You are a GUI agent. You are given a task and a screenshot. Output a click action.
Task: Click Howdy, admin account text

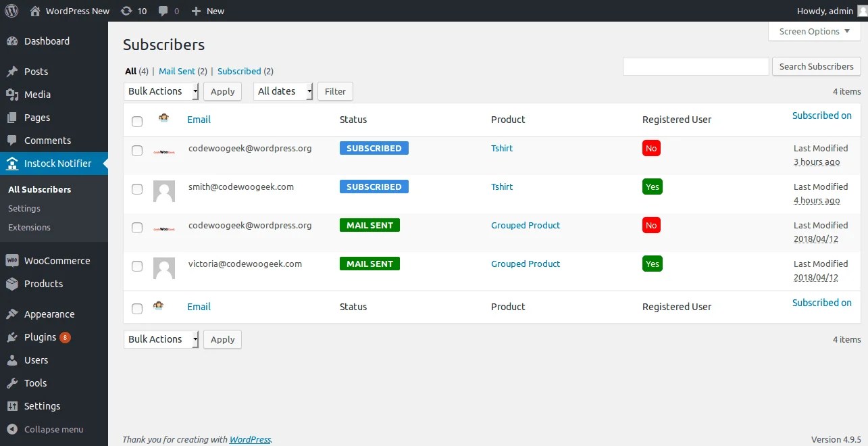tap(825, 11)
